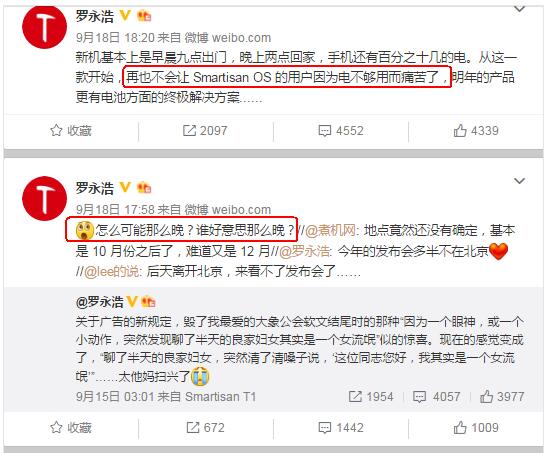Favorite the second post using 收藏 star
Image resolution: width=545 pixels, height=453 pixels.
(x=71, y=428)
